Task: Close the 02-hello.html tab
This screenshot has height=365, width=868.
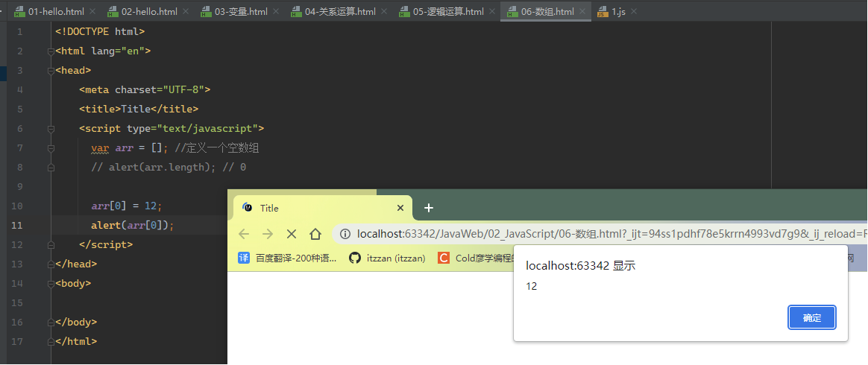Action: 185,11
